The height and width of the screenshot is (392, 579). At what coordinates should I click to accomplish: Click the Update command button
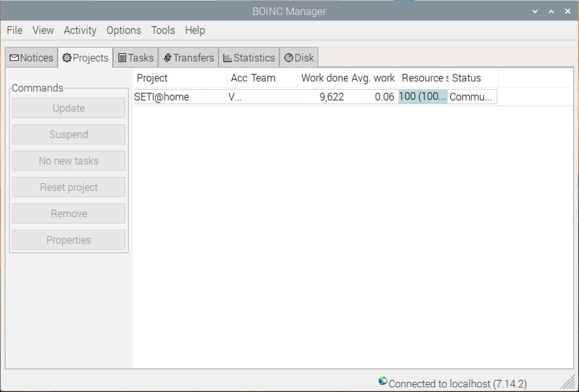point(69,108)
